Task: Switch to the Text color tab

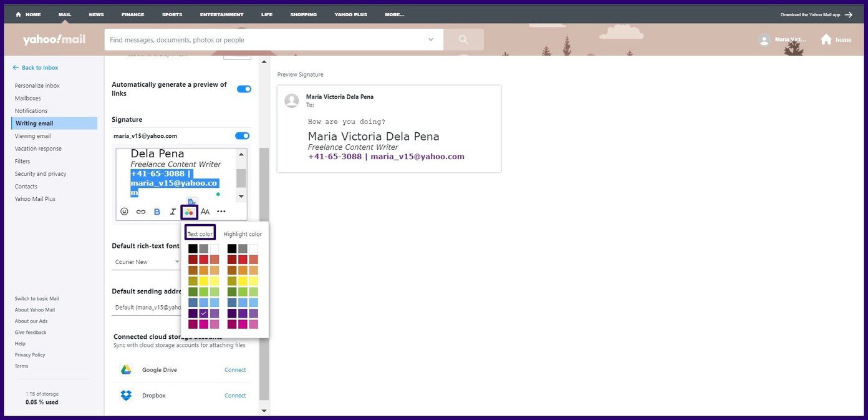Action: click(200, 234)
